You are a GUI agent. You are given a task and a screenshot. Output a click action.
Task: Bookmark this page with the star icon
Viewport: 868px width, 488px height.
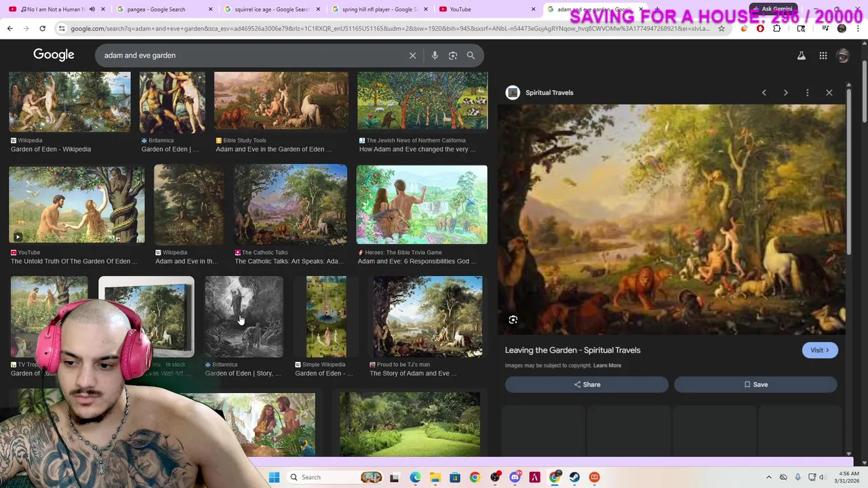point(721,28)
